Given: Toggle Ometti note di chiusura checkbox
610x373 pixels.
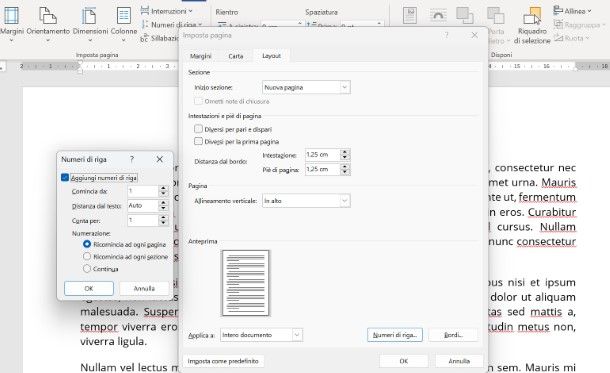Looking at the screenshot, I should point(198,101).
